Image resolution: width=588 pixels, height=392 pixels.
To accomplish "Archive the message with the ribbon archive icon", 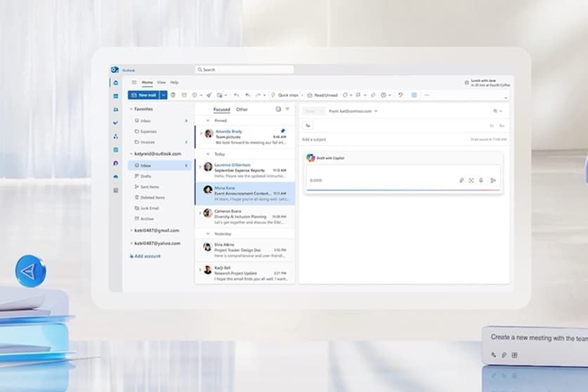I will point(184,96).
